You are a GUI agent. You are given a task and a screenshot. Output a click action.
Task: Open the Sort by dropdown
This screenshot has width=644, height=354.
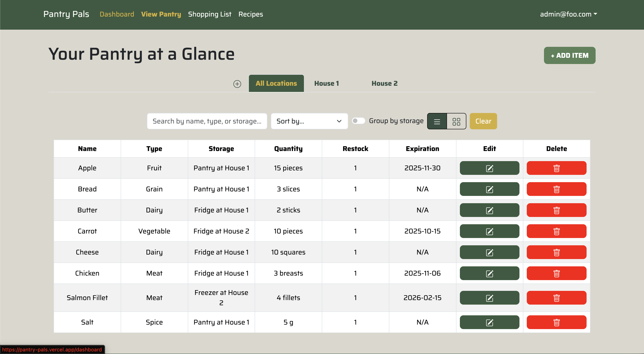(309, 121)
